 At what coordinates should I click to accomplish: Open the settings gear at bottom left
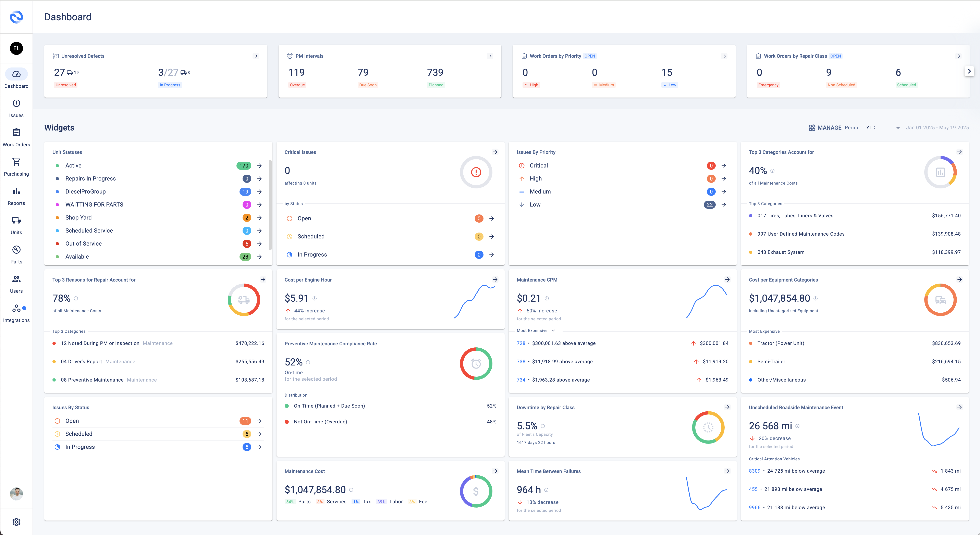16,522
